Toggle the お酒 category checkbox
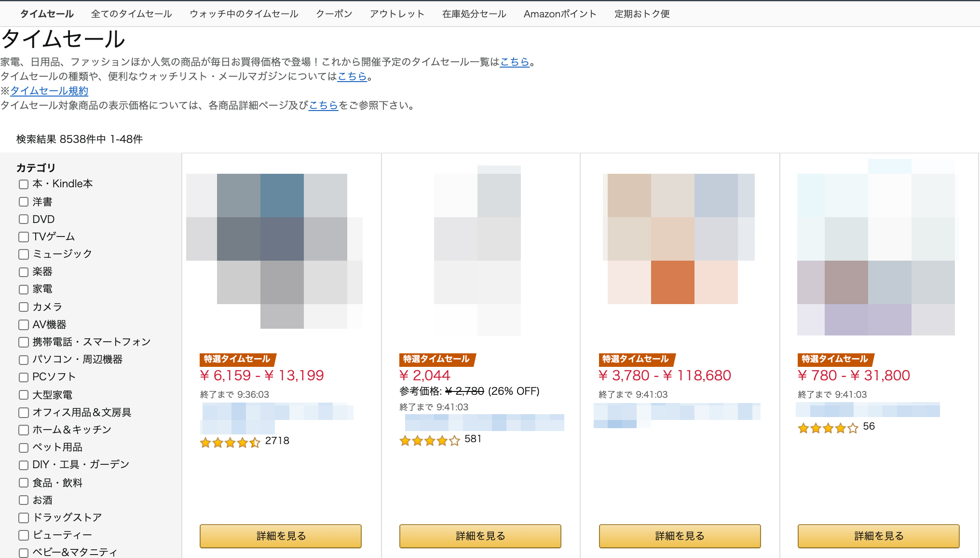 click(24, 501)
